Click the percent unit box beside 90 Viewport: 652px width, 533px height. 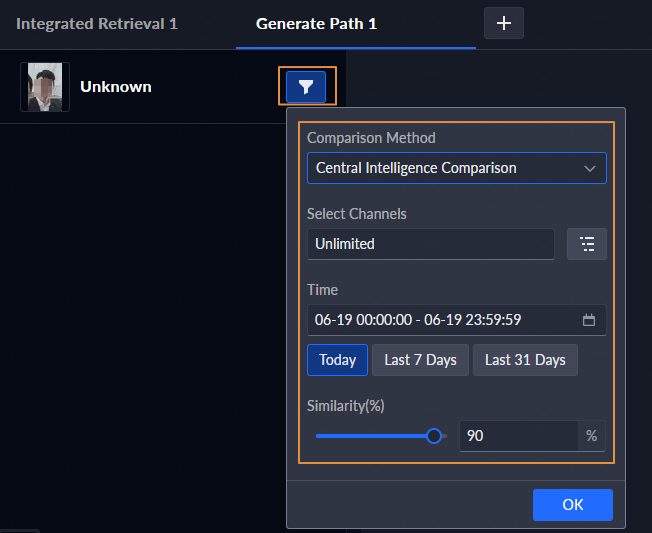coord(592,436)
